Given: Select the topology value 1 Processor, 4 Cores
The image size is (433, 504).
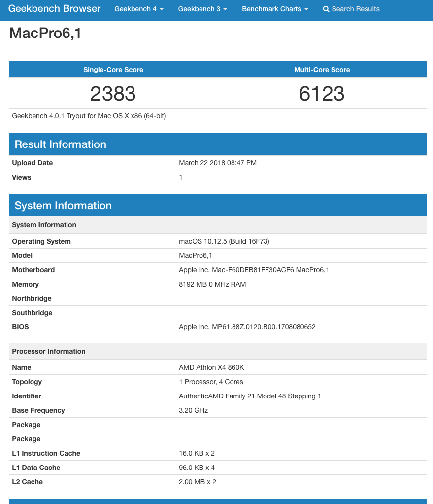Looking at the screenshot, I should (x=211, y=382).
